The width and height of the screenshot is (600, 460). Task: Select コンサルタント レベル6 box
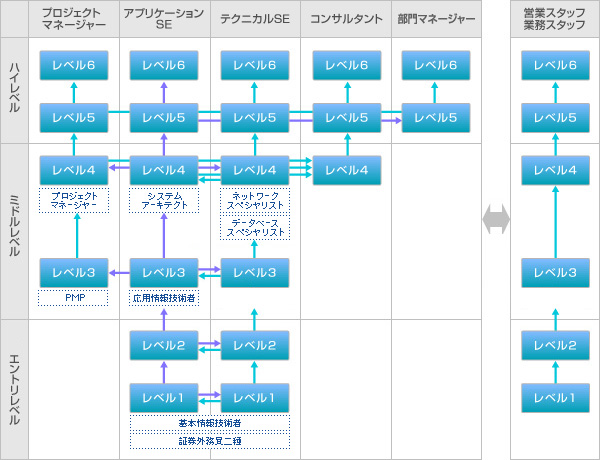coord(347,65)
